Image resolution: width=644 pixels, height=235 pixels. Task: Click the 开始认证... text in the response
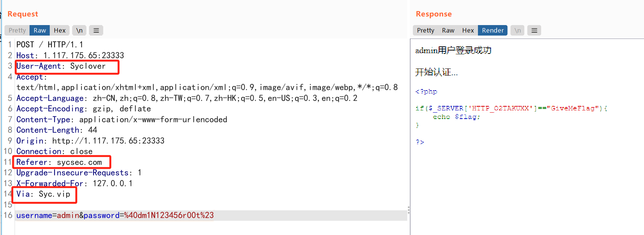436,72
